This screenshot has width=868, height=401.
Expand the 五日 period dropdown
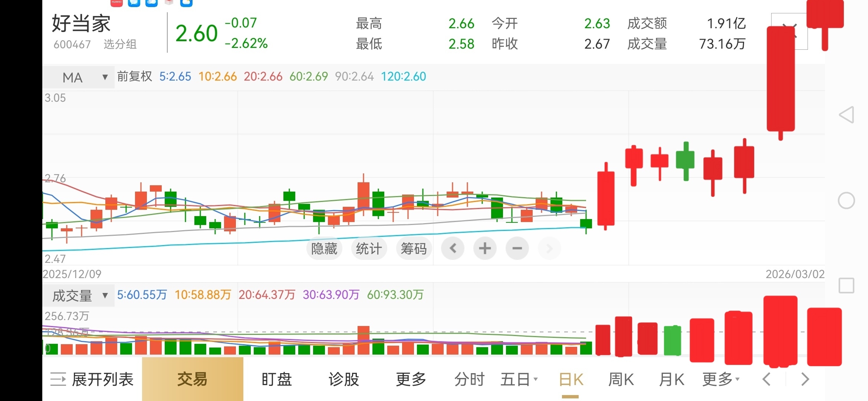click(519, 379)
